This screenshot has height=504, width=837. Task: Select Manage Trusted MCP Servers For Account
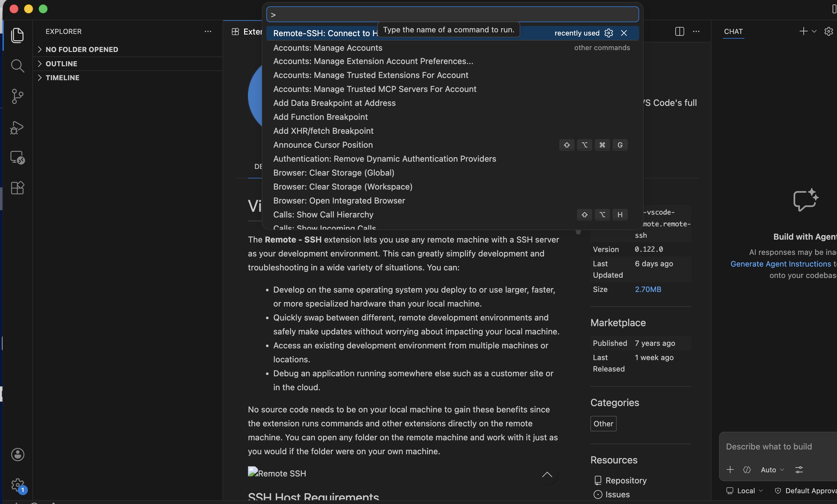[452, 89]
